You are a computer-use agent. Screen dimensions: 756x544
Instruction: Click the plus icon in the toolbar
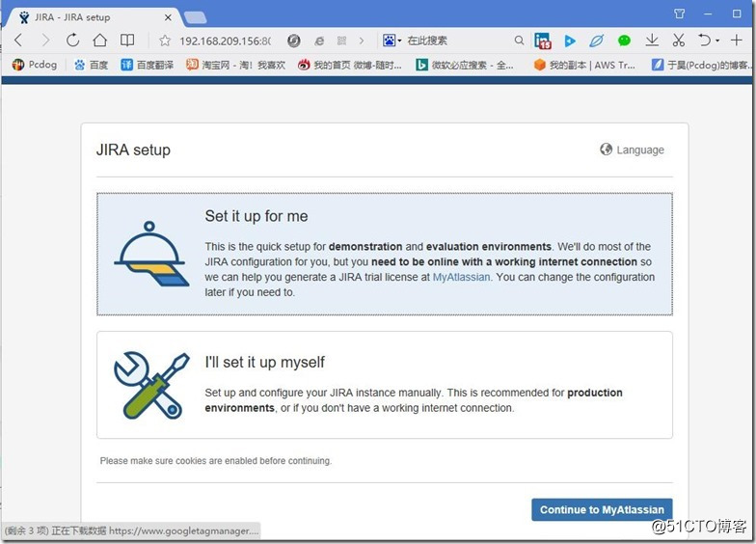coord(737,41)
